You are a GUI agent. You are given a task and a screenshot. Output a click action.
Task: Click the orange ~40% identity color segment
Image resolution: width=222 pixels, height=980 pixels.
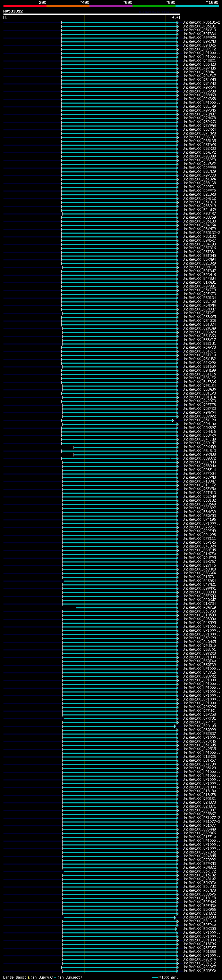pyautogui.click(x=68, y=6)
